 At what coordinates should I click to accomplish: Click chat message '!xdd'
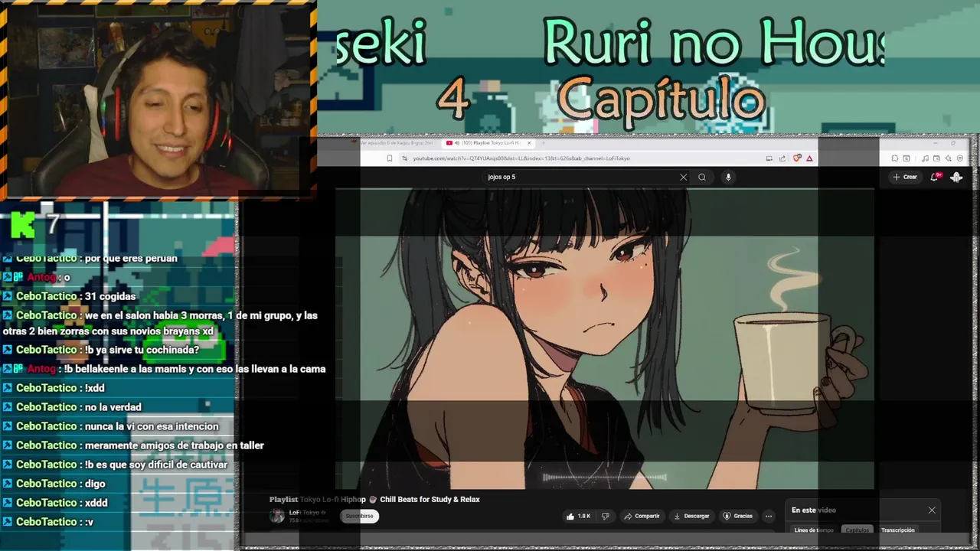point(95,388)
